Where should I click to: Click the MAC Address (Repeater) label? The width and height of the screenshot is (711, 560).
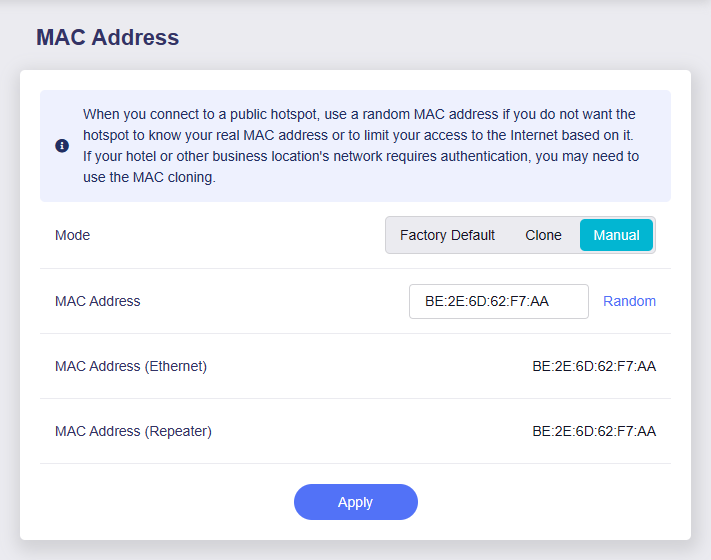[133, 431]
